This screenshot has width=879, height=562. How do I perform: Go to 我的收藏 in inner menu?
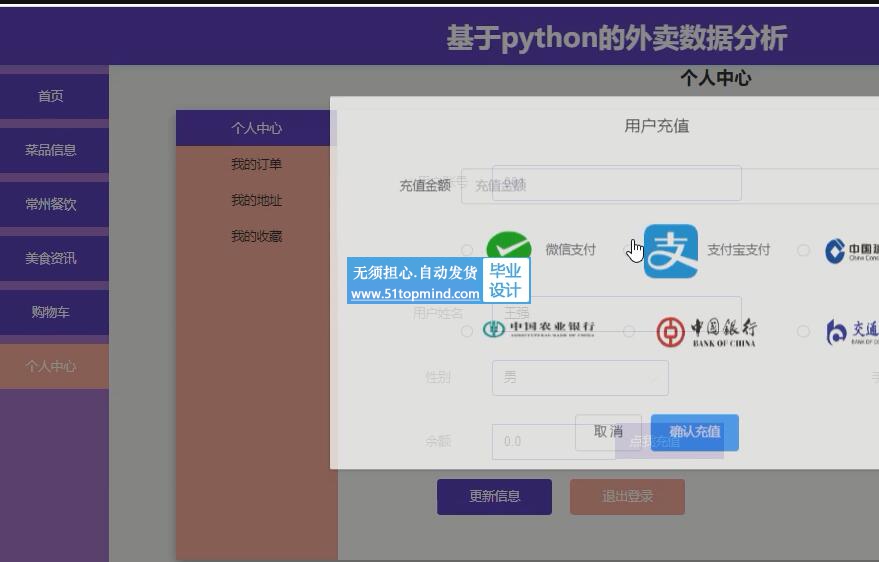(256, 236)
